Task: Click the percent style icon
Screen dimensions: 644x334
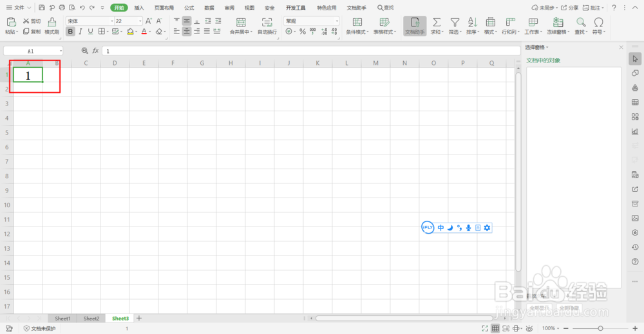Action: click(303, 32)
